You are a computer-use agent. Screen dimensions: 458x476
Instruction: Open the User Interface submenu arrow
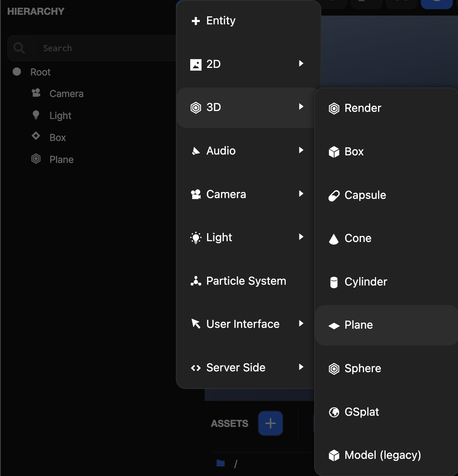coord(301,323)
